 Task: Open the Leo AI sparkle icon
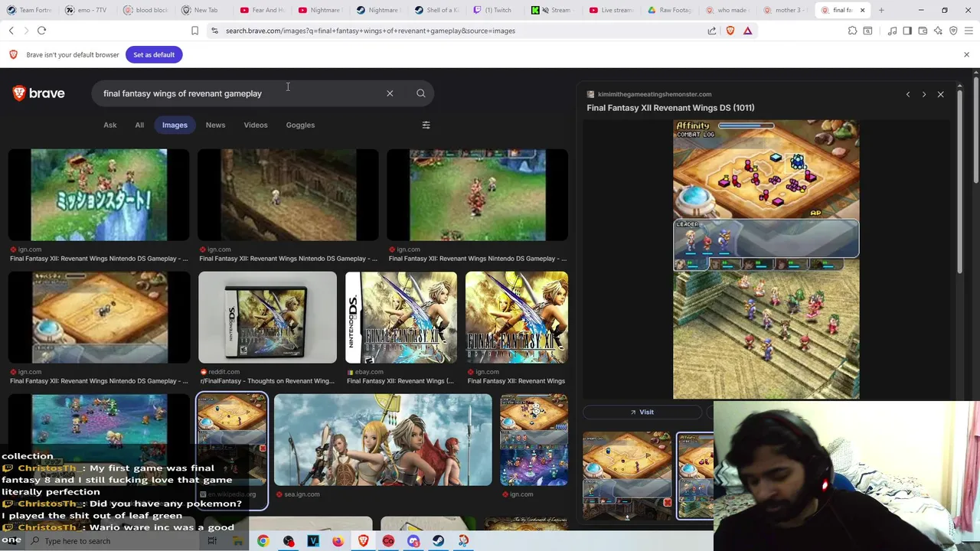pyautogui.click(x=938, y=31)
